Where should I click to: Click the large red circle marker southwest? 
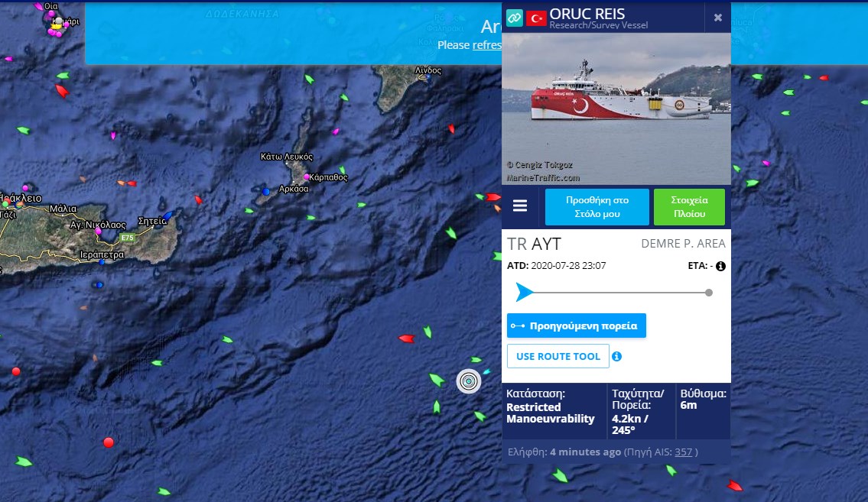tap(109, 442)
